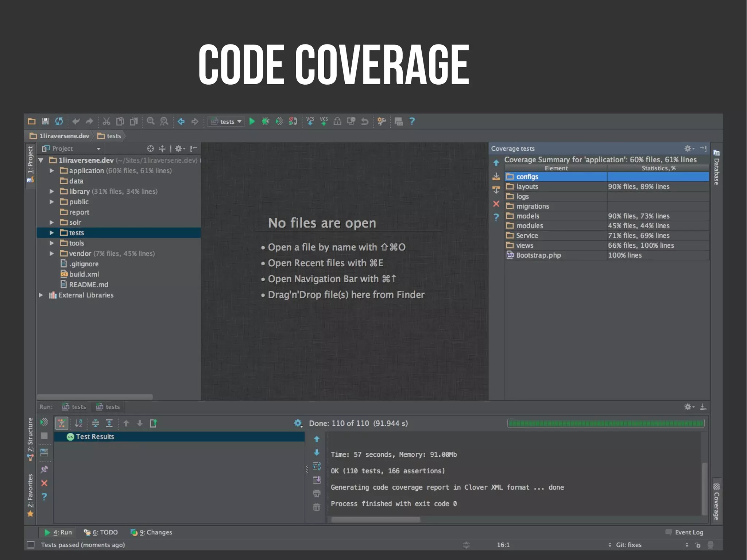Click Project panel horizontal scrollbar
This screenshot has height=560, width=747.
click(95, 397)
